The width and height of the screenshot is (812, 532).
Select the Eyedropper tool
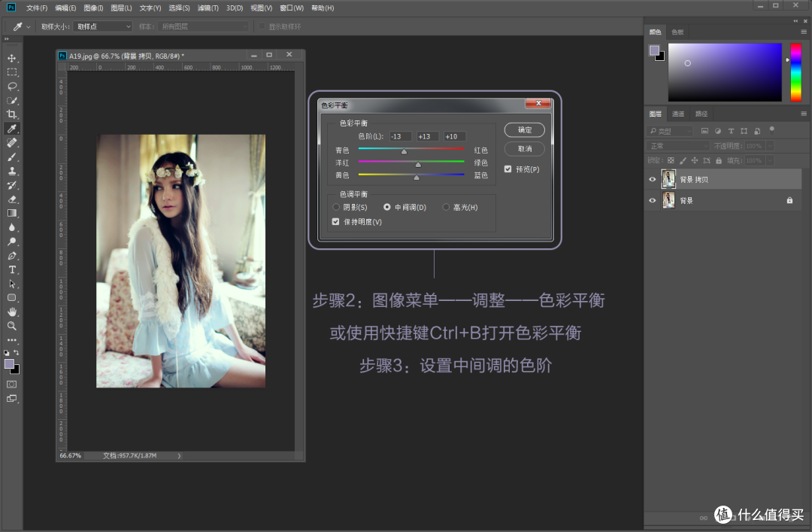(11, 128)
